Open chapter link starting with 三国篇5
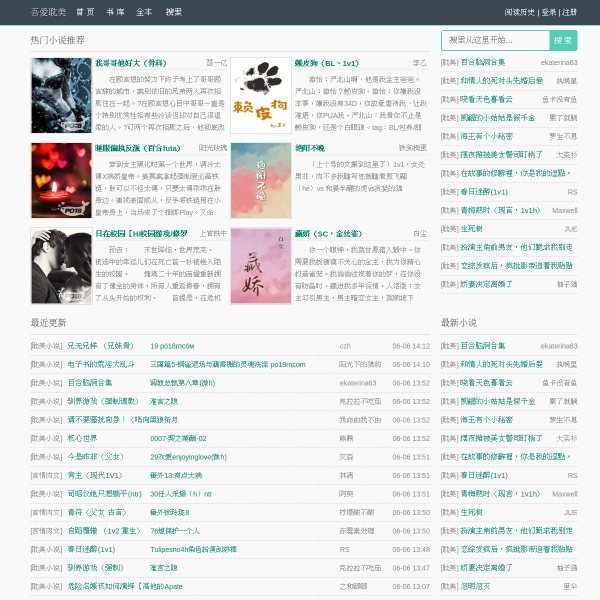 pyautogui.click(x=228, y=364)
